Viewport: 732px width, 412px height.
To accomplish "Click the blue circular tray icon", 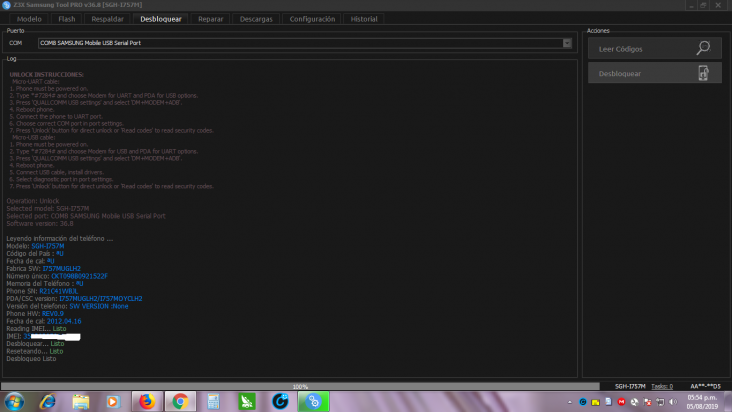I will click(x=583, y=402).
